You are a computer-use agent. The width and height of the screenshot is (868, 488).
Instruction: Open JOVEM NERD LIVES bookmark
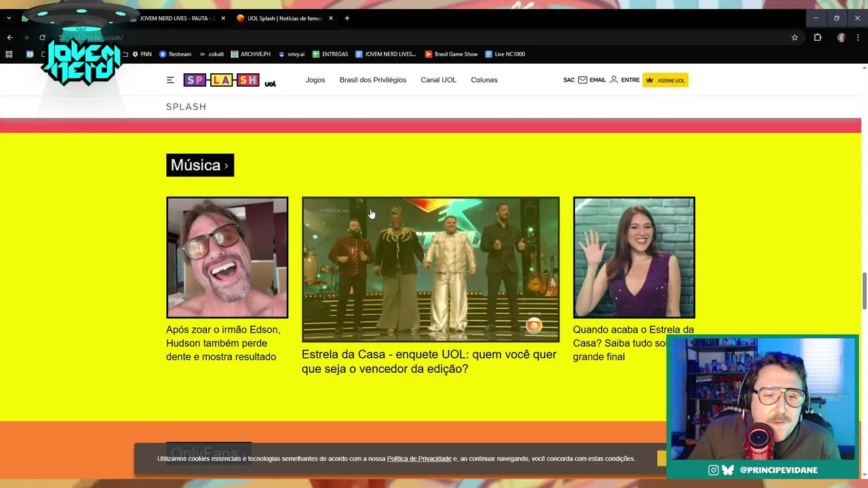pos(385,54)
